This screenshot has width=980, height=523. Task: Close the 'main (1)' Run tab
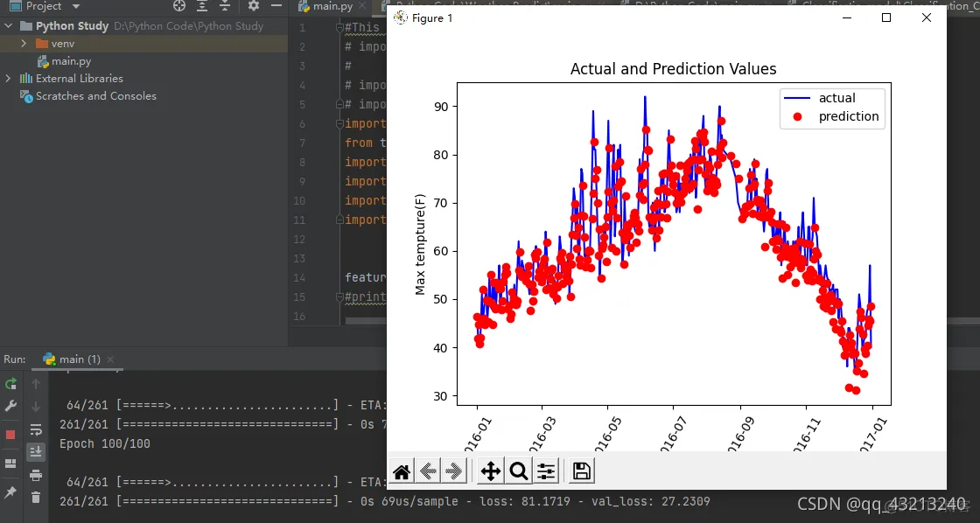tap(110, 360)
